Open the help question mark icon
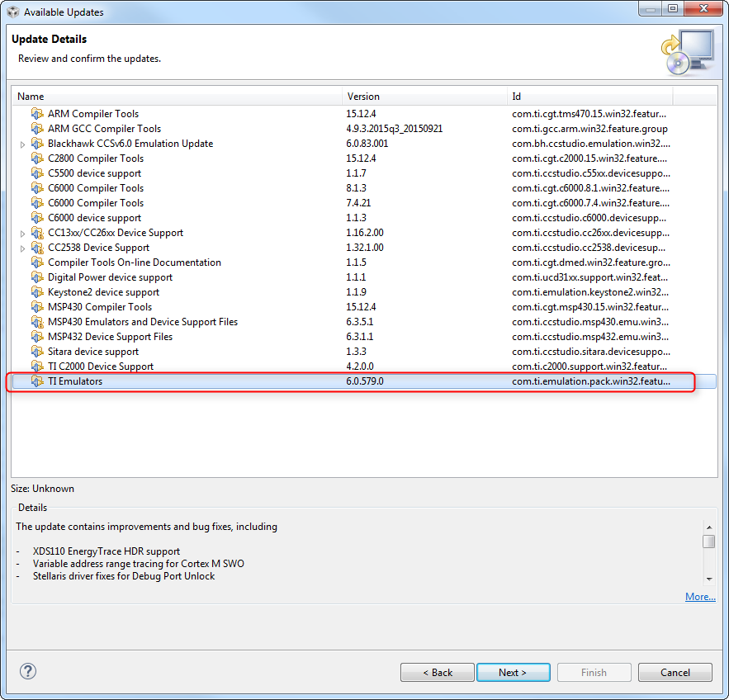The height and width of the screenshot is (700, 729). [28, 671]
